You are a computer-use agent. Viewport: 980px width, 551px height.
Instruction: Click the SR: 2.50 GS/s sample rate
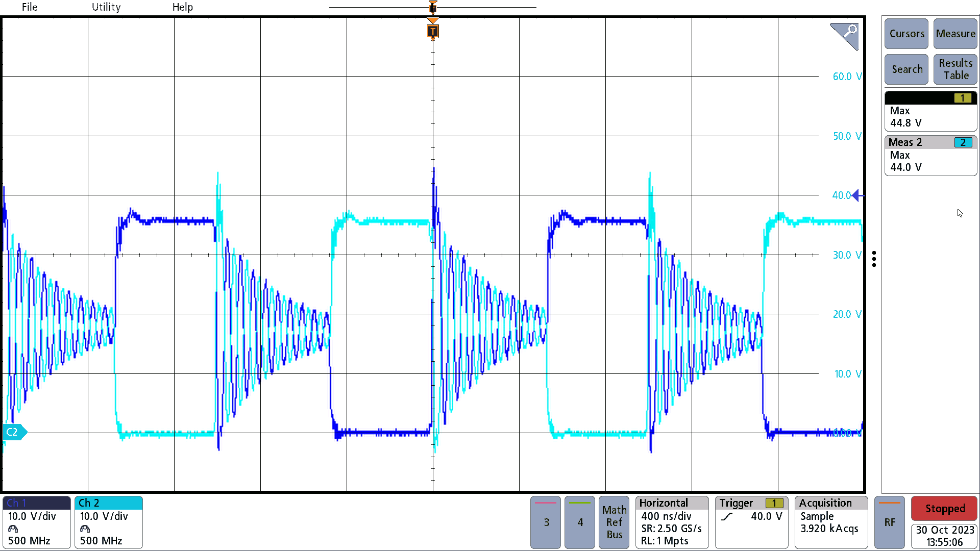(671, 529)
